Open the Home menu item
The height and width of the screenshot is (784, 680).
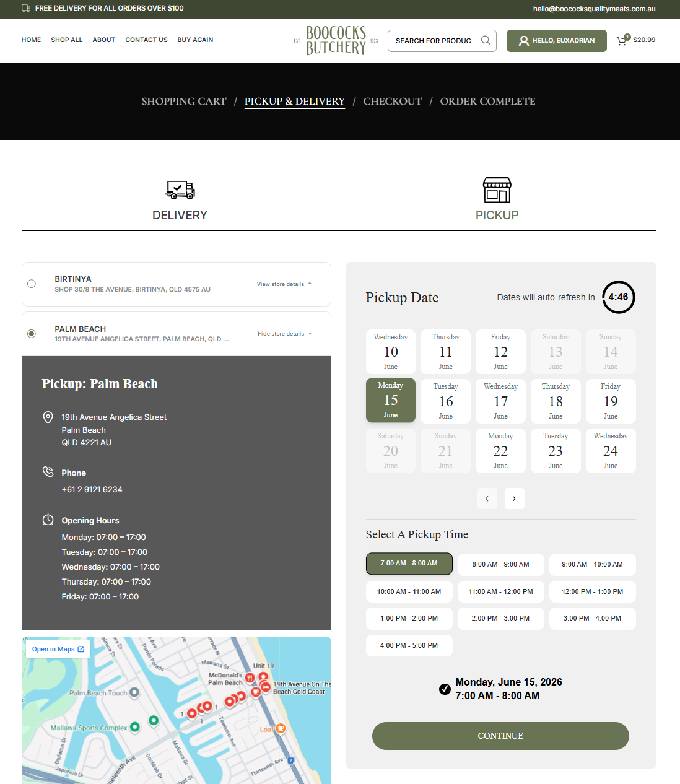[x=31, y=40]
